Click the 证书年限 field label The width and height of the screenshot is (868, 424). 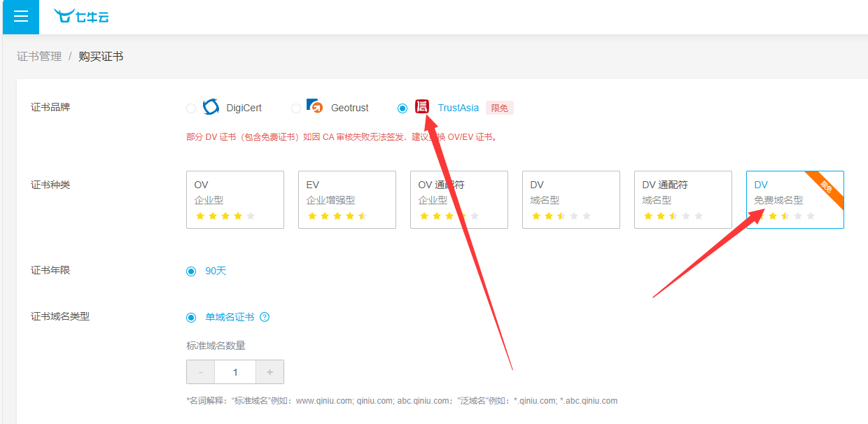[x=50, y=270]
